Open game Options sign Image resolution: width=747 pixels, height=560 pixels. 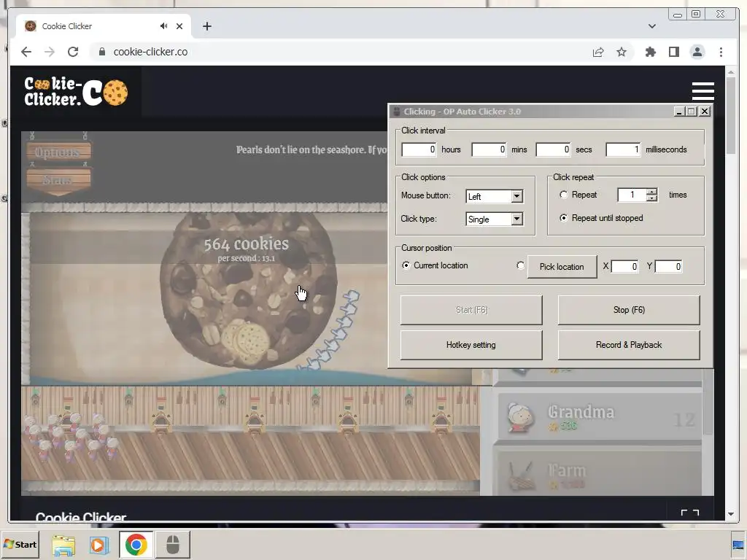(58, 152)
